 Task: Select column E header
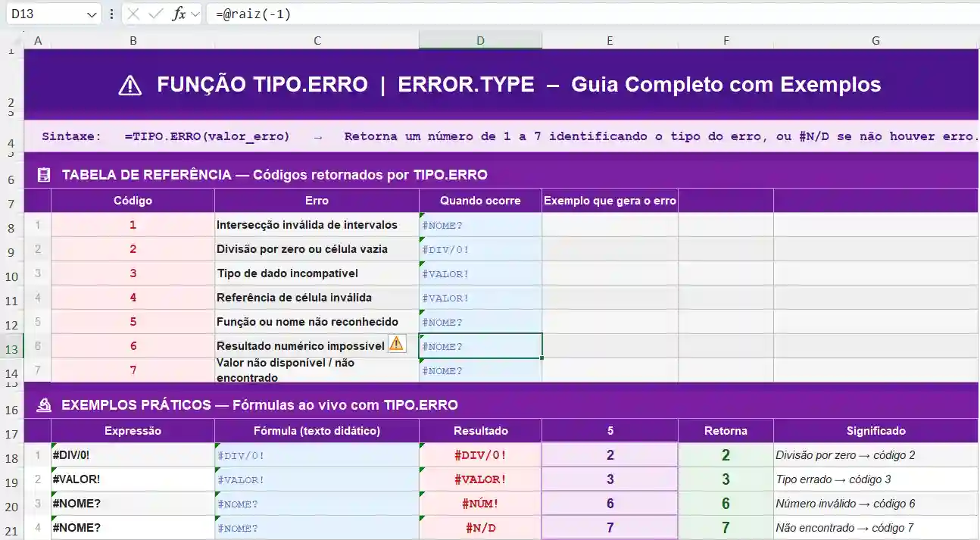(610, 41)
